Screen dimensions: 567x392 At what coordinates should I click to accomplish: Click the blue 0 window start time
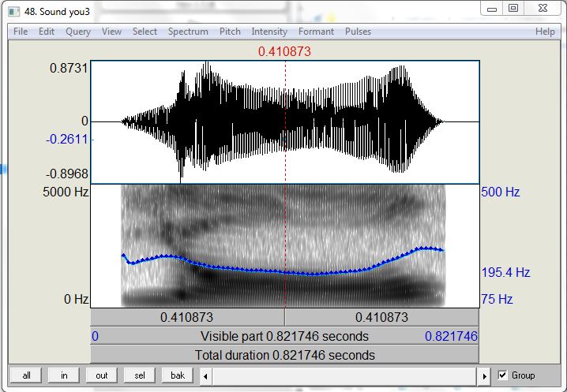[x=95, y=336]
